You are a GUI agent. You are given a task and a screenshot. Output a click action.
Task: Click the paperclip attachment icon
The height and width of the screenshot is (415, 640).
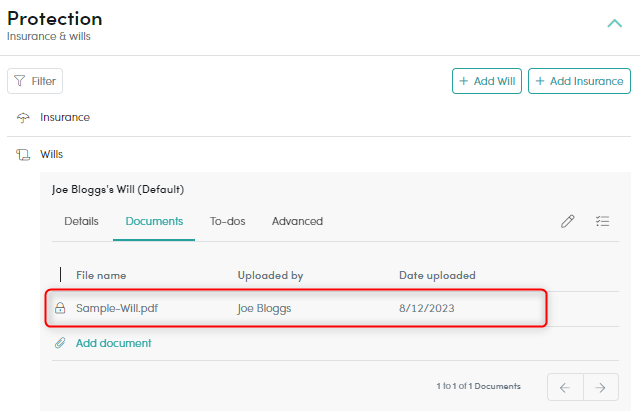(x=60, y=343)
